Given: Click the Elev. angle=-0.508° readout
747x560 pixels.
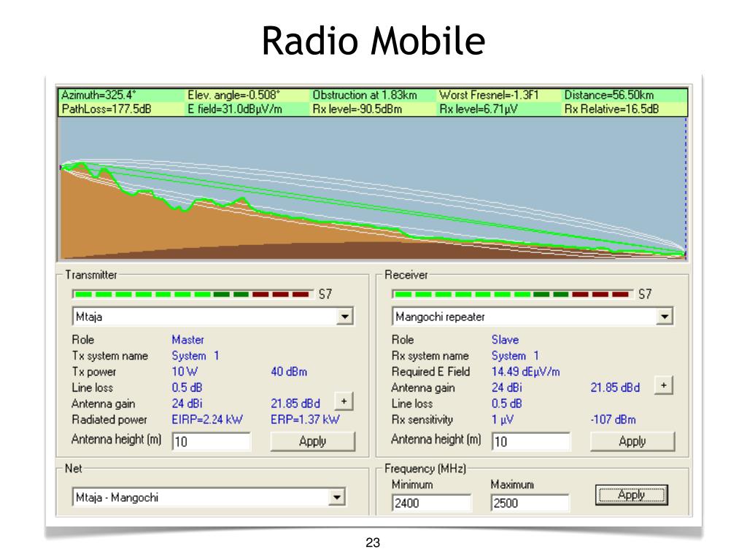Looking at the screenshot, I should coord(234,95).
